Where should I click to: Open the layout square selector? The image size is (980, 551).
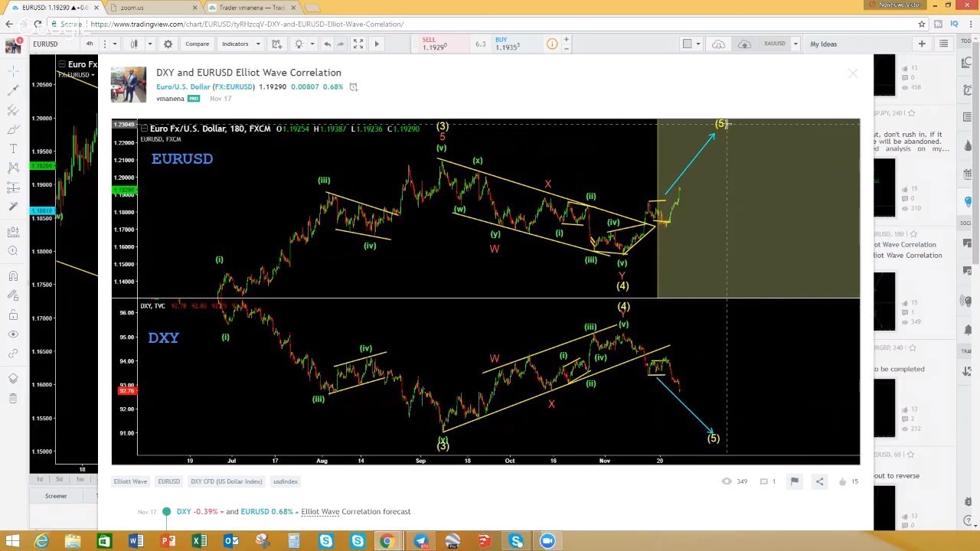[x=687, y=44]
